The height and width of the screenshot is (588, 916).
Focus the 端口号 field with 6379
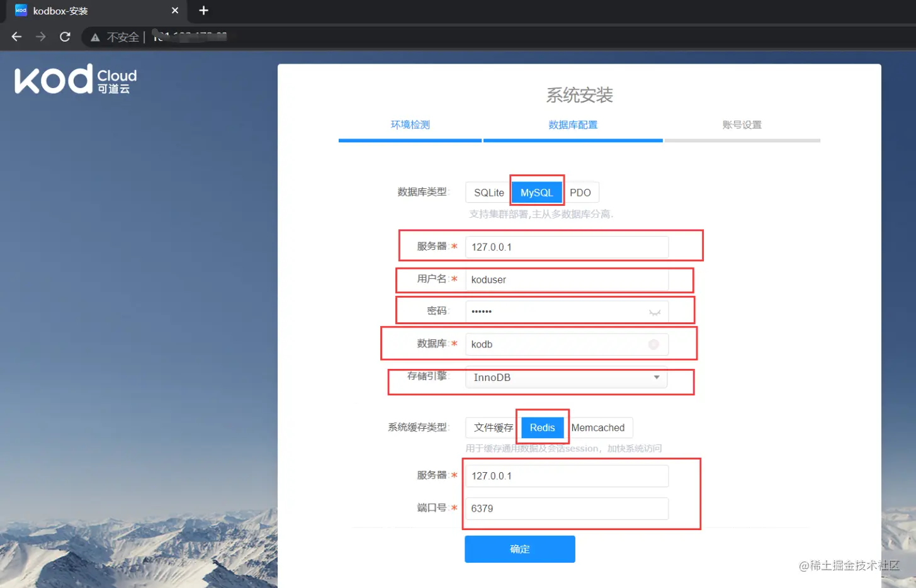pos(567,509)
